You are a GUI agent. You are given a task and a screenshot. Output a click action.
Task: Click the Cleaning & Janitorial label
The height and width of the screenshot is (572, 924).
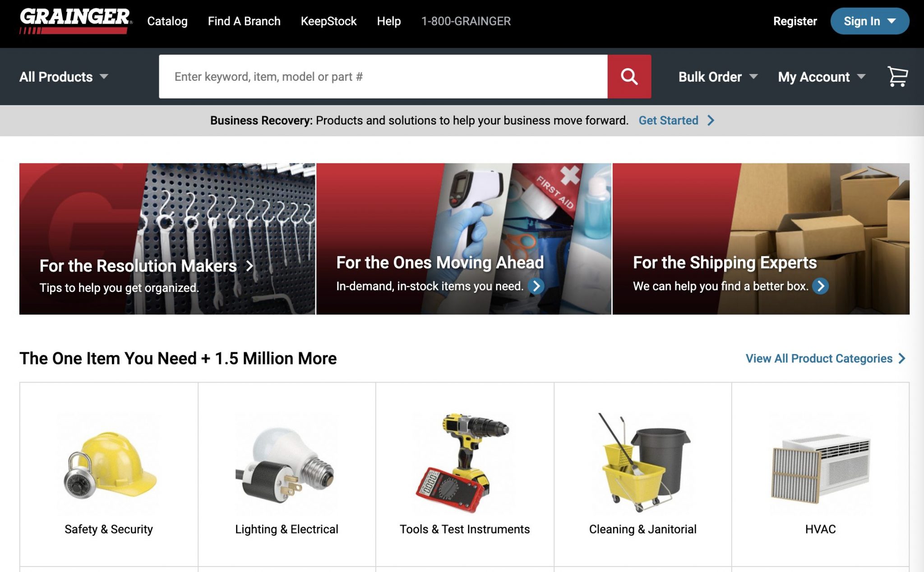click(x=642, y=529)
